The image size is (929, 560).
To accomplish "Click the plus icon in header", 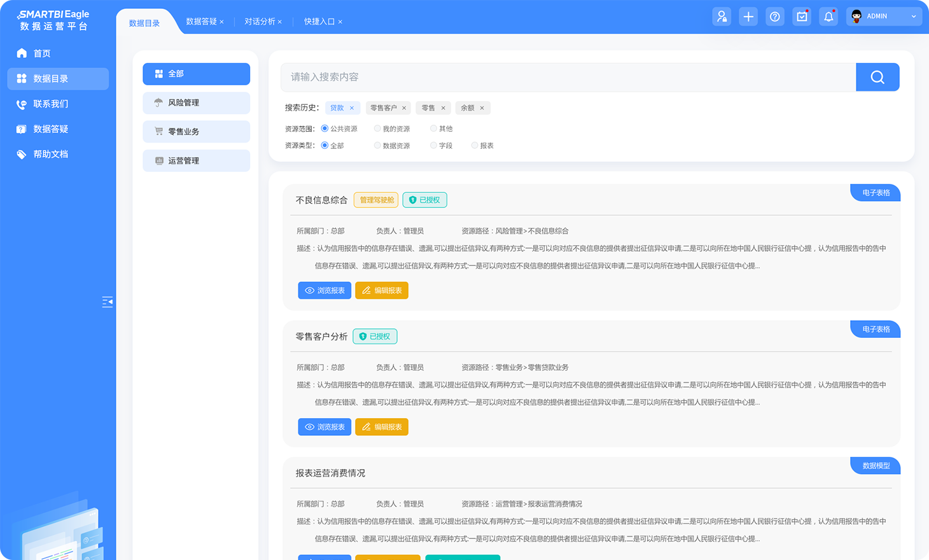I will [x=748, y=17].
